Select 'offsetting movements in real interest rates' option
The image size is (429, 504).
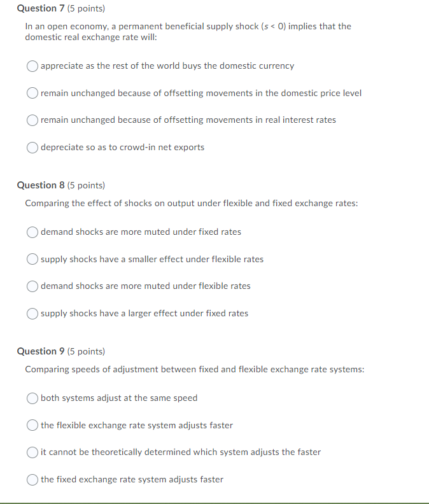[x=32, y=120]
